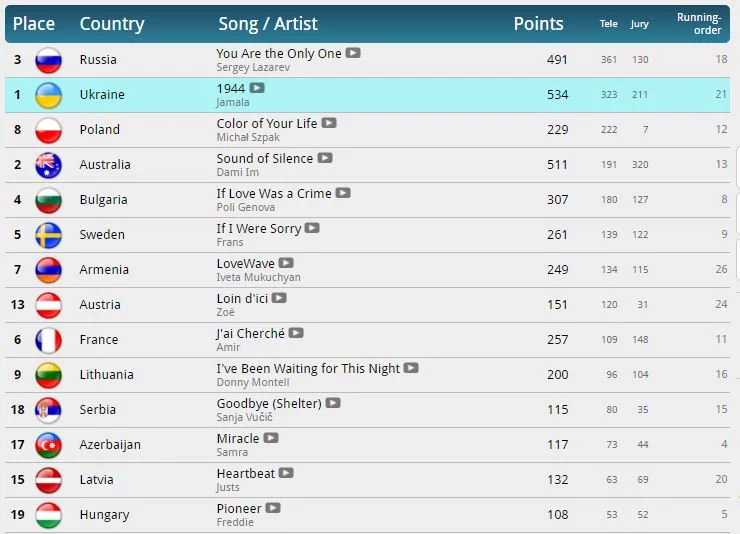Open I've Been Waiting for This Night link

pos(308,368)
